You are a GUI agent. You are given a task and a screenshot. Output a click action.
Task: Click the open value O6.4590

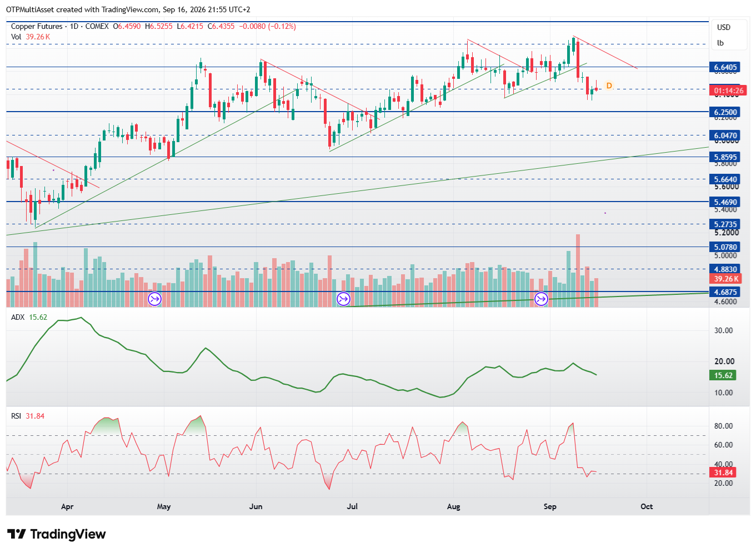[x=127, y=26]
